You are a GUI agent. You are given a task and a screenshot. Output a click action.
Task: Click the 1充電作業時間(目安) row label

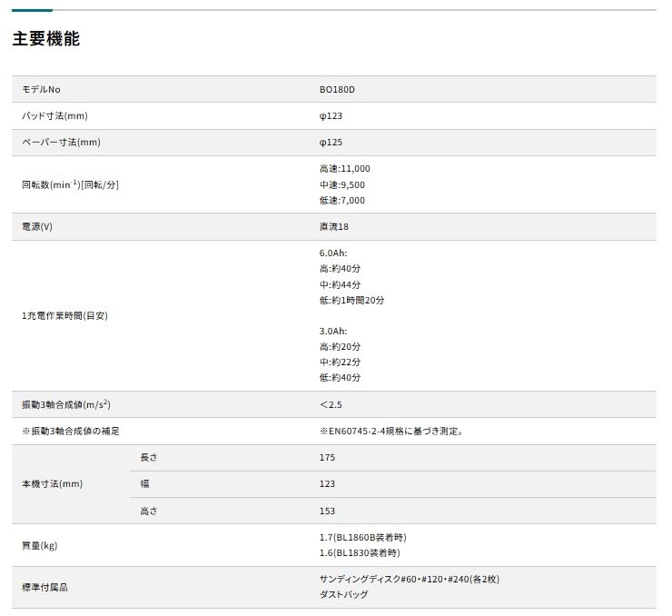(64, 316)
